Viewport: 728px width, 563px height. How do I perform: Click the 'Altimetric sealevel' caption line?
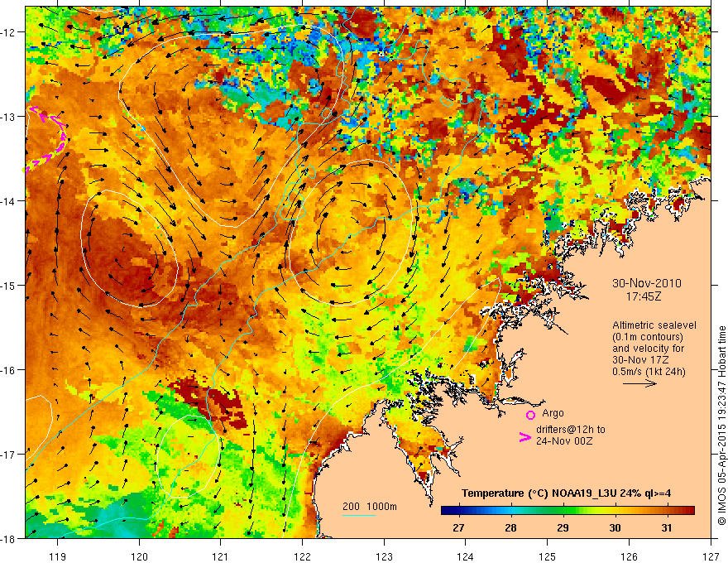coord(654,325)
